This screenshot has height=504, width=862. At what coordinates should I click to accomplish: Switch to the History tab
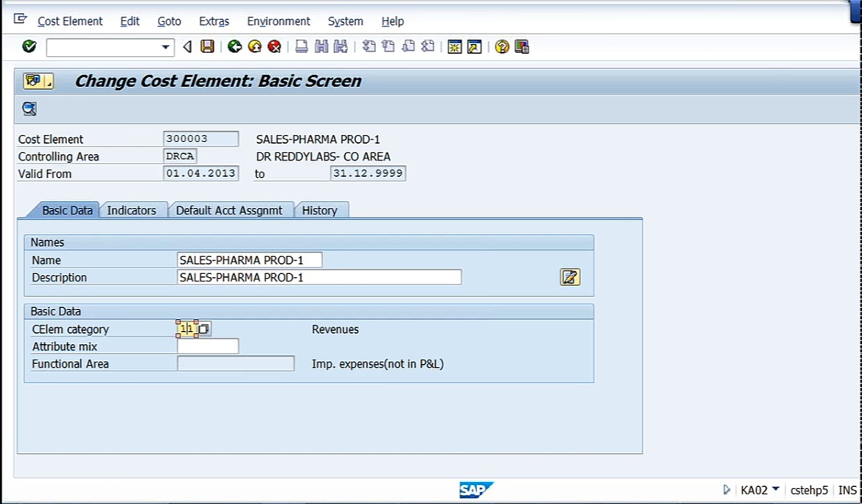click(x=319, y=211)
